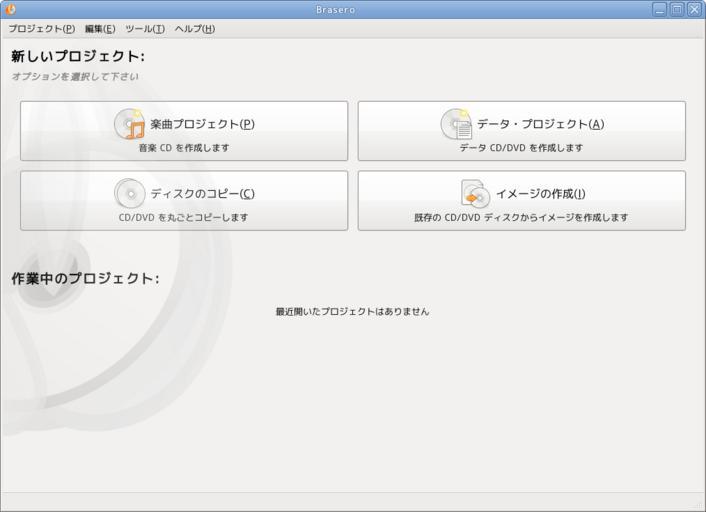
Task: Select ディスクのコピー(C) button label
Action: click(202, 193)
